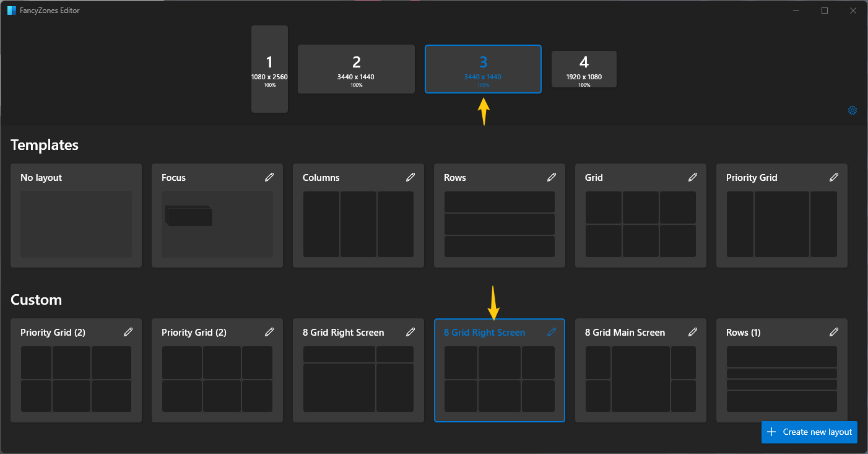
Task: Click the Create new layout button
Action: click(809, 432)
